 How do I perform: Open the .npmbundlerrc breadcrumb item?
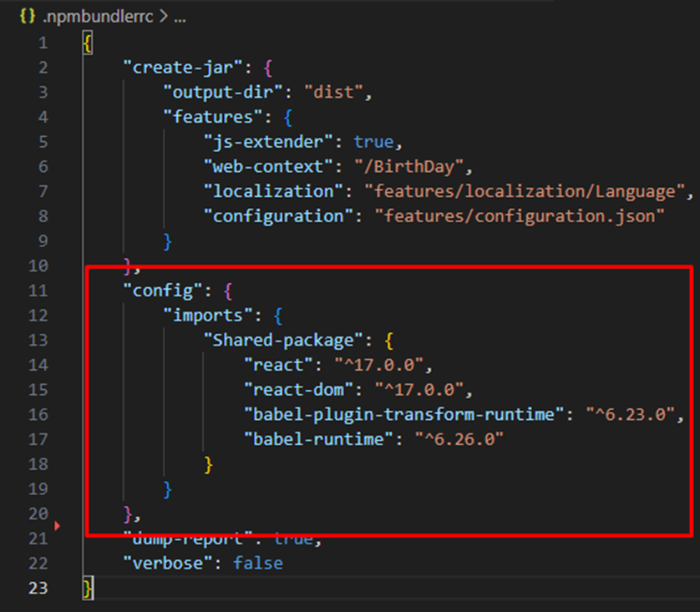coord(96,17)
